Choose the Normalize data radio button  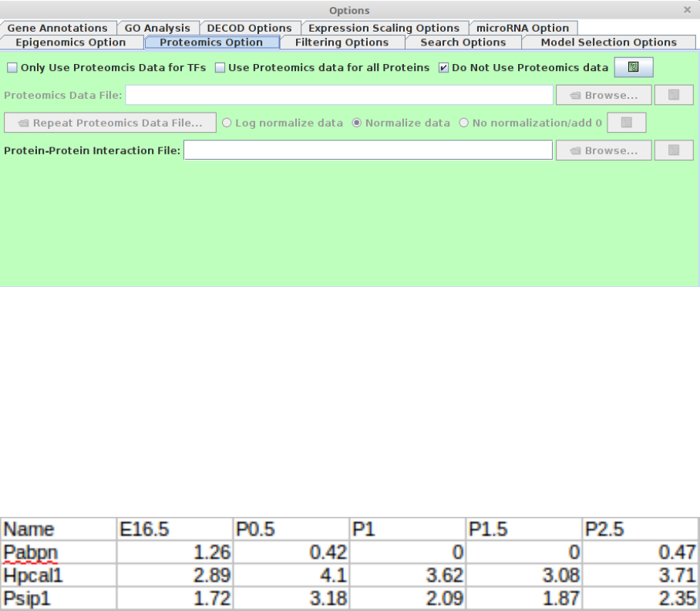[x=357, y=123]
